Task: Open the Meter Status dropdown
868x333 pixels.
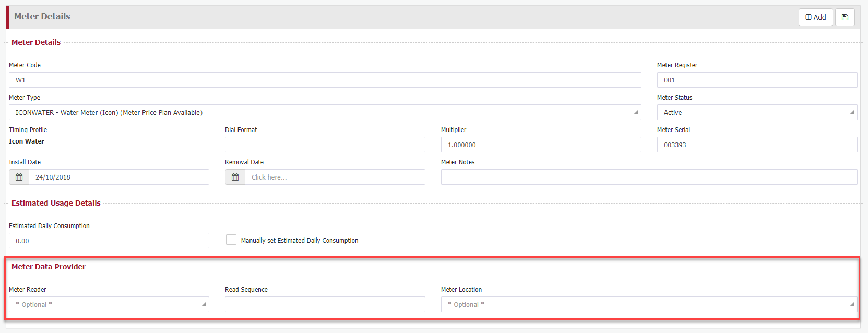Action: coord(756,112)
